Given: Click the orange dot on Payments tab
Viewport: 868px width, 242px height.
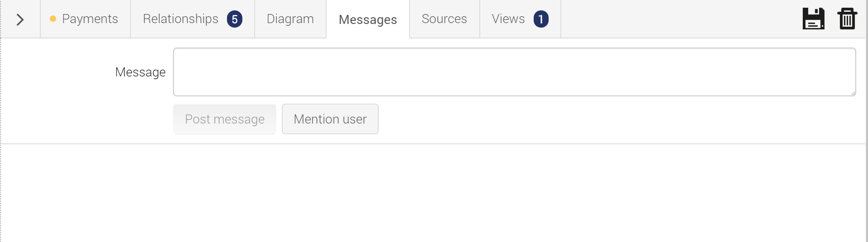Looking at the screenshot, I should click(x=53, y=19).
